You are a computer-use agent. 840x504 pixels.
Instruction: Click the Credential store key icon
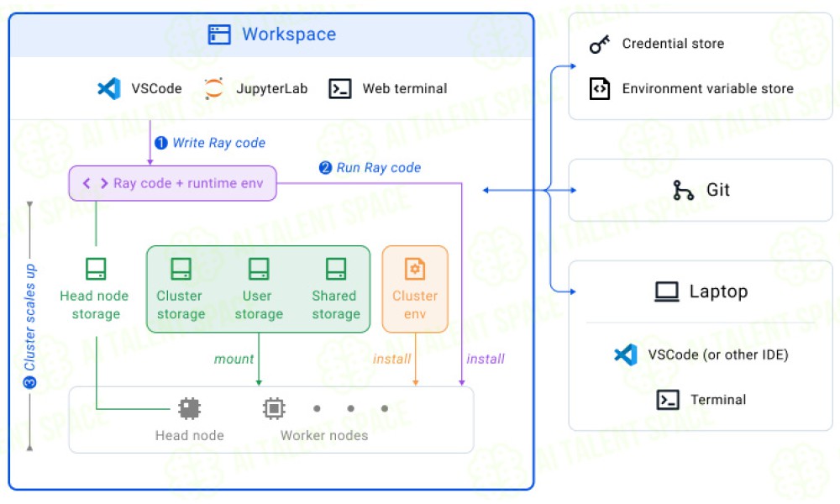[x=600, y=44]
